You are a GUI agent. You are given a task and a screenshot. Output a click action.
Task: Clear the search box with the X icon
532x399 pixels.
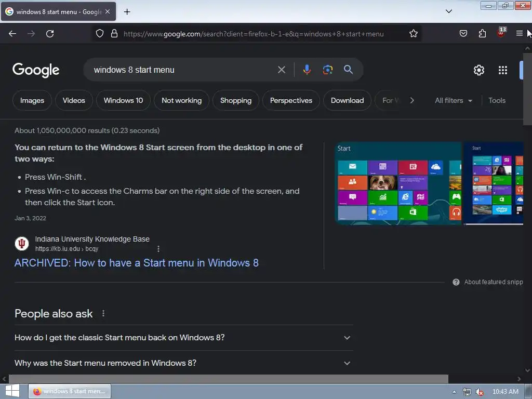click(281, 70)
